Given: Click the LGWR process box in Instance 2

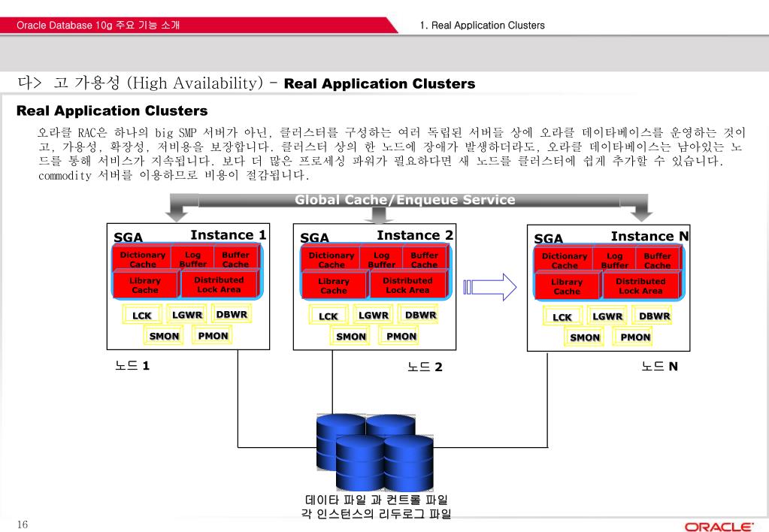Looking at the screenshot, I should tap(373, 316).
